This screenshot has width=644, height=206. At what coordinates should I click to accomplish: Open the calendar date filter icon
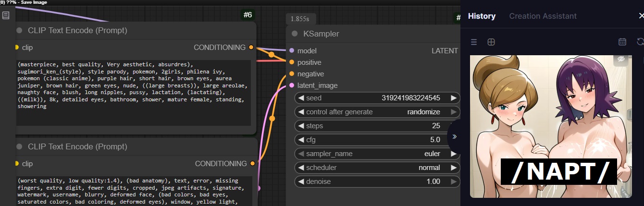622,42
